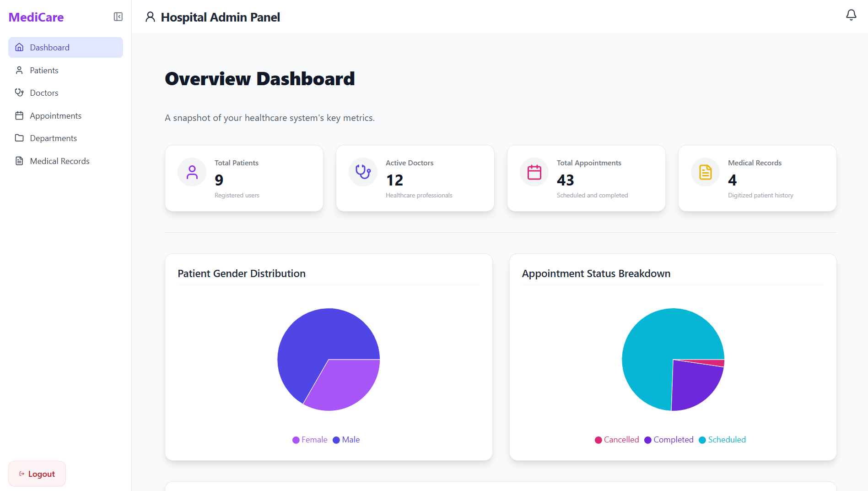Toggle the Male legend entry
Screen dimensions: 868x491
[x=346, y=440]
